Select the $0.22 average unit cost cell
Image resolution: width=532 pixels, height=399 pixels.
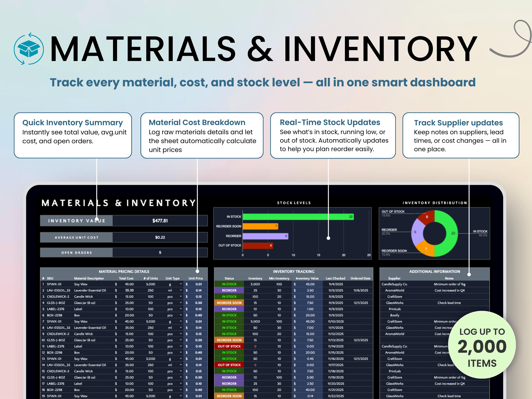[160, 237]
